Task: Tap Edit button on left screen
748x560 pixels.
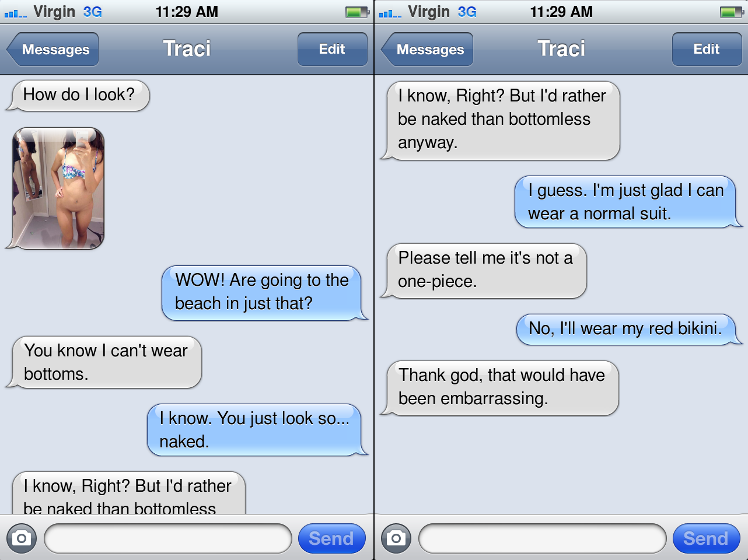Action: coord(332,50)
